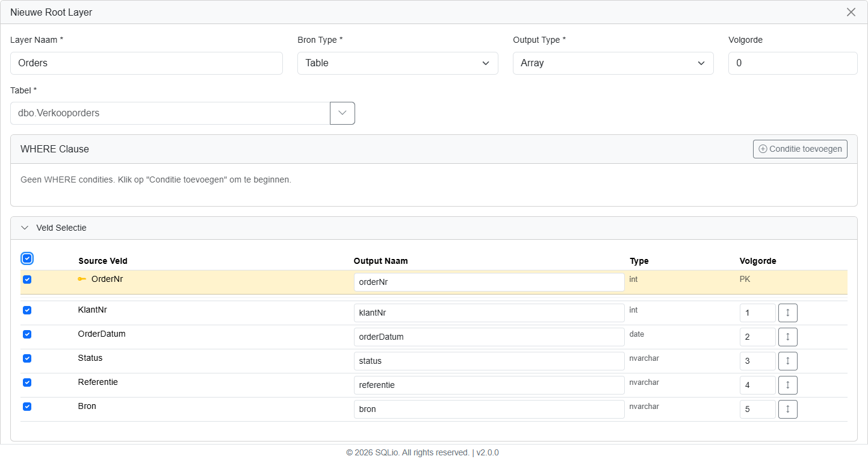The height and width of the screenshot is (462, 868).
Task: Click the OrderNr source field name
Action: (x=107, y=279)
